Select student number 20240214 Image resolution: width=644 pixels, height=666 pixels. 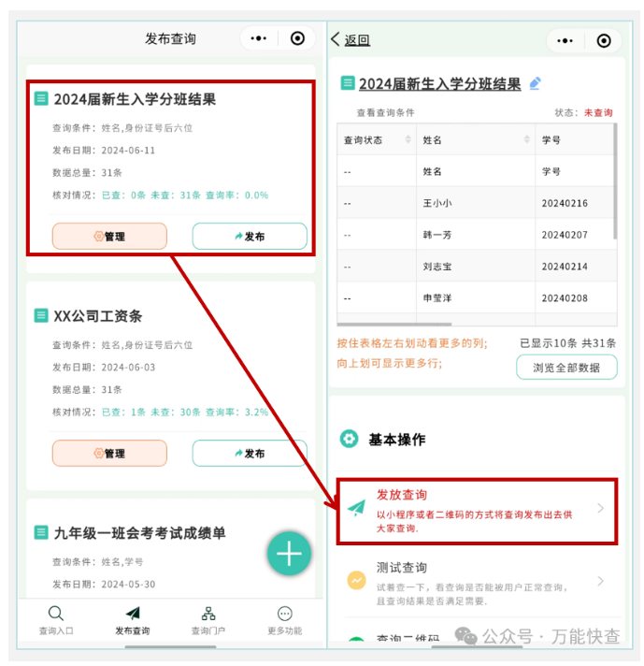(565, 267)
